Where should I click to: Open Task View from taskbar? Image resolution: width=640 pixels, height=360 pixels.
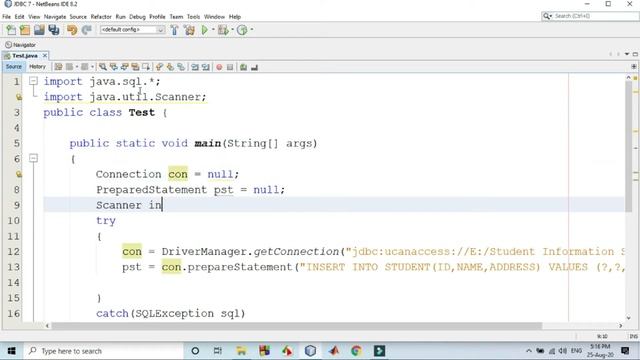(218, 351)
